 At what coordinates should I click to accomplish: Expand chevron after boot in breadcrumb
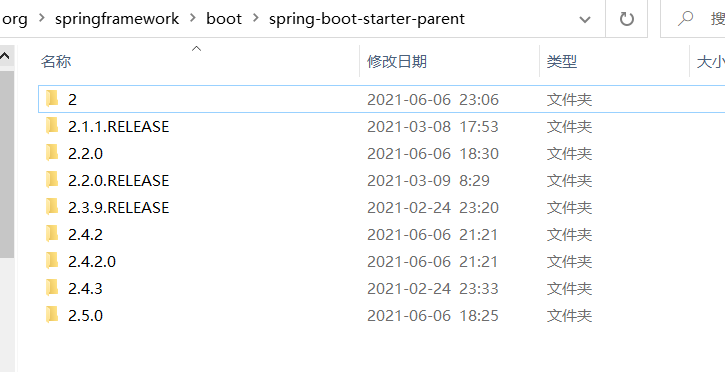[x=255, y=19]
